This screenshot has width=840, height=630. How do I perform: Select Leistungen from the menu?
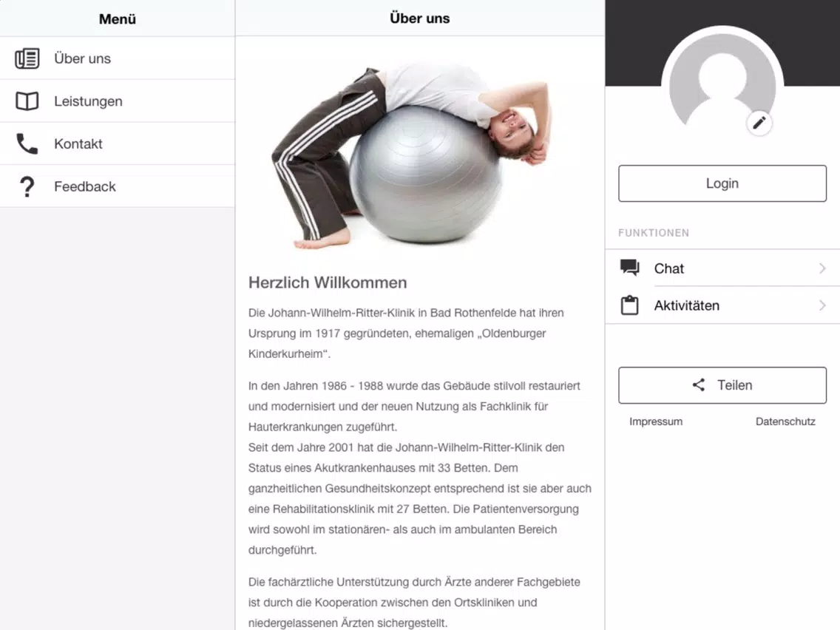pos(118,101)
